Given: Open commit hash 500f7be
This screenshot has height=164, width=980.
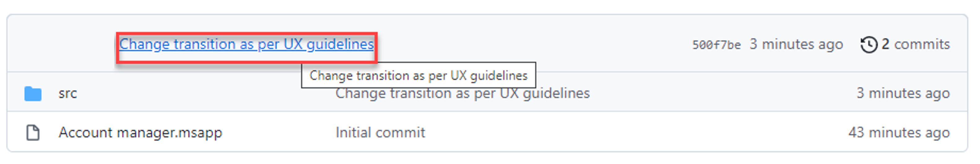Looking at the screenshot, I should click(x=716, y=45).
